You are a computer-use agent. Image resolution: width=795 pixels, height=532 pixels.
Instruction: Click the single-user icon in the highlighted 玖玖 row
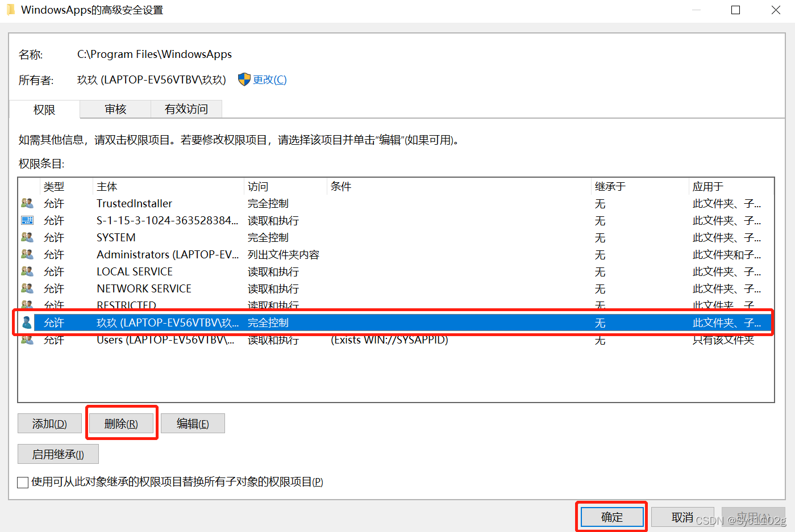tap(27, 322)
